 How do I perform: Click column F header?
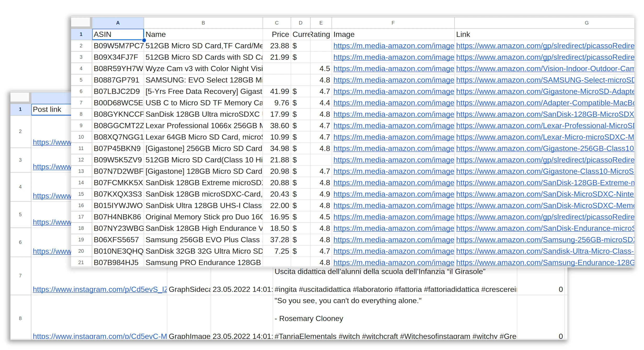393,23
